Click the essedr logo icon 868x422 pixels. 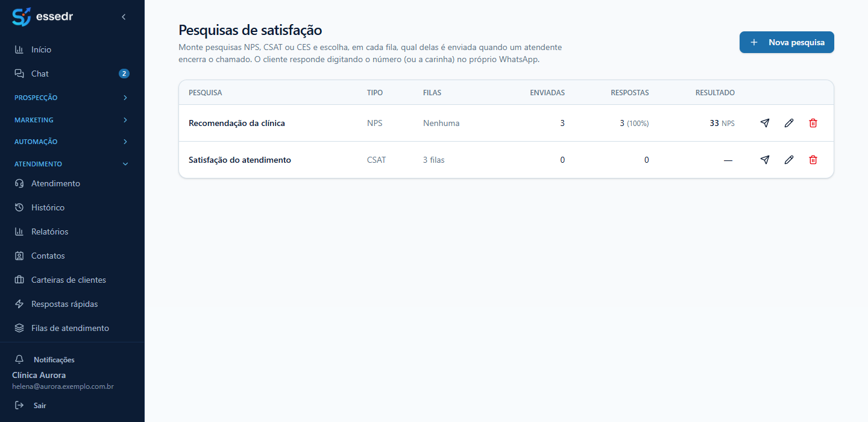click(x=21, y=17)
